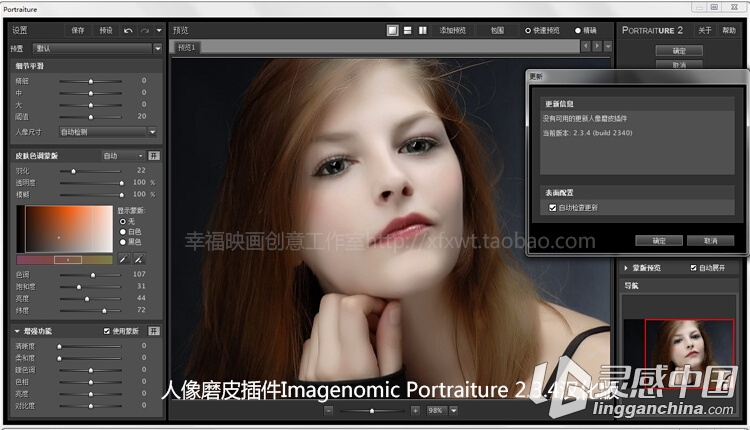
Task: Click the redo arrow icon in settings panel
Action: (x=144, y=31)
